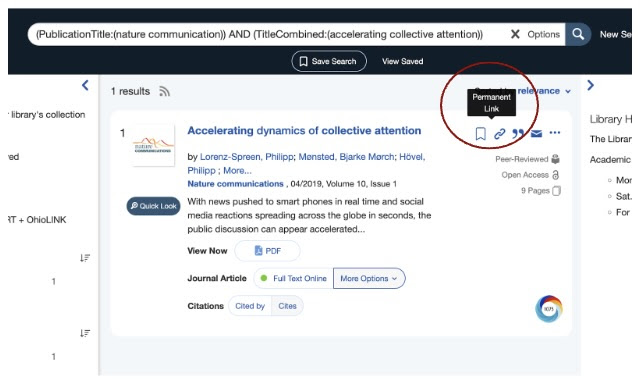Open the Quick Look preview
This screenshot has width=642, height=385.
tap(154, 206)
